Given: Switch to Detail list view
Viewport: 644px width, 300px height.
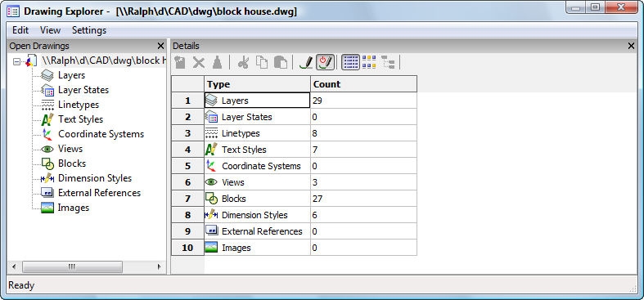Looking at the screenshot, I should pos(350,62).
